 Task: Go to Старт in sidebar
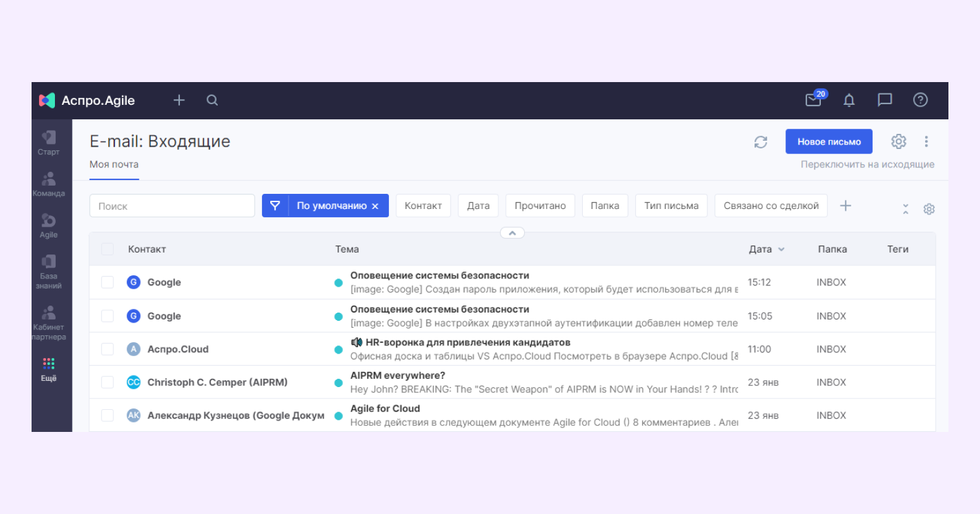49,143
